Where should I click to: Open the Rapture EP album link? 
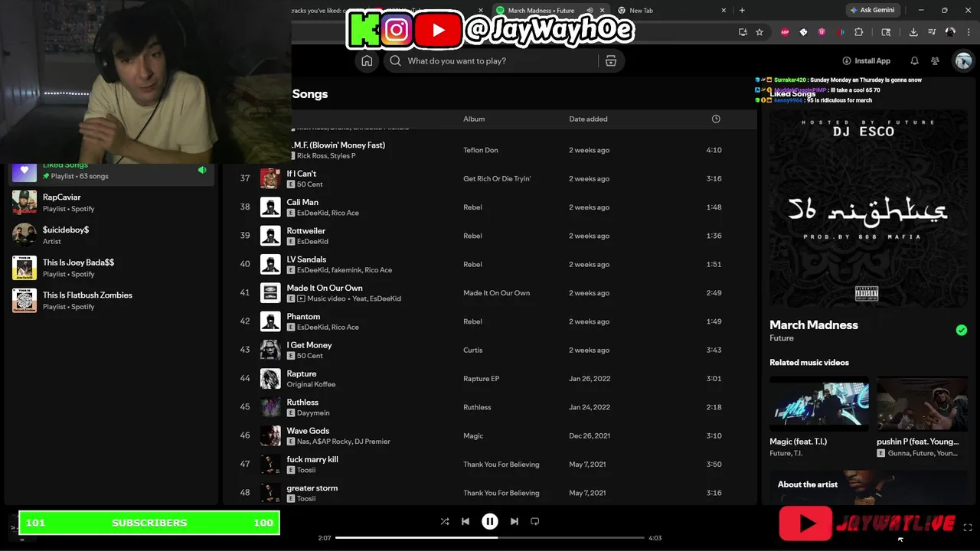pos(481,379)
